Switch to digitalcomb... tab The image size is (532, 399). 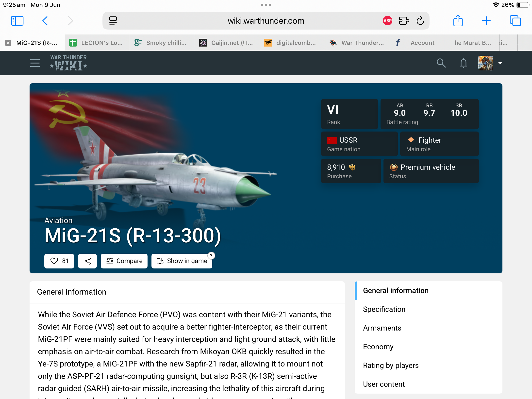tap(293, 43)
